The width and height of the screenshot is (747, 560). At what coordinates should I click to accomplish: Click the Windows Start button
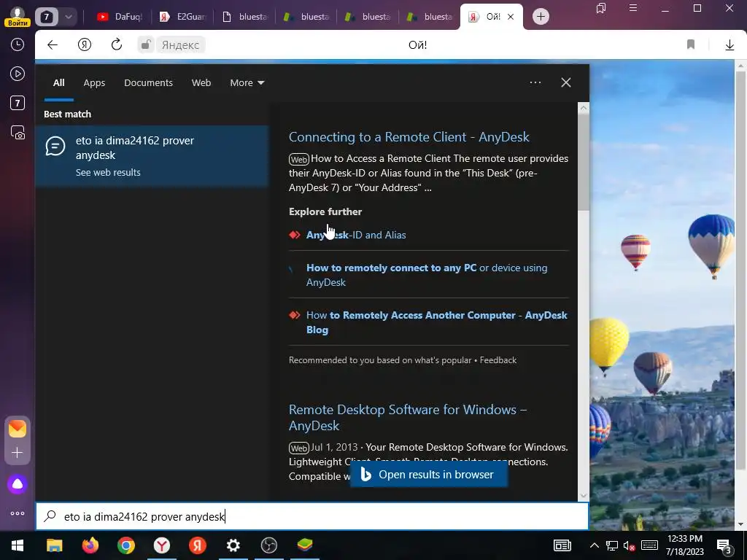(18, 545)
